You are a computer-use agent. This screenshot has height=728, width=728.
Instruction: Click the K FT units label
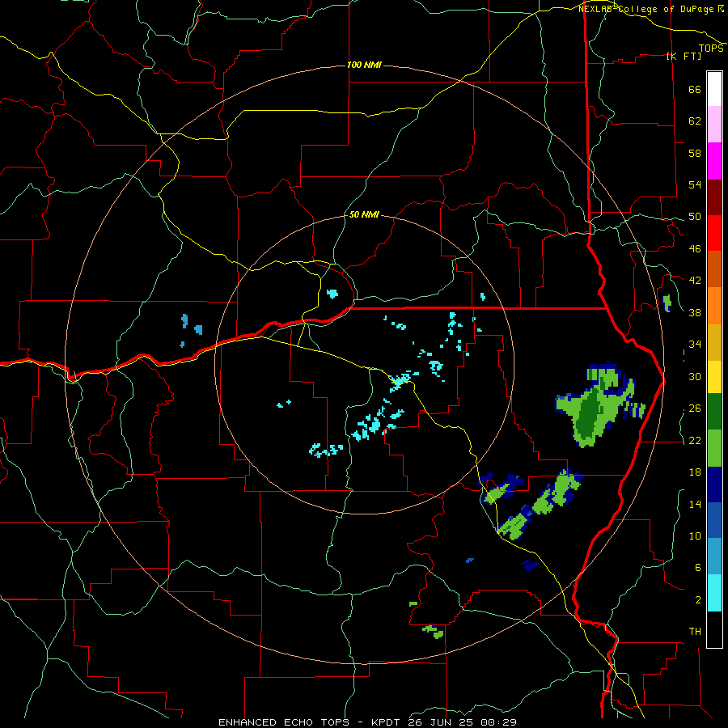click(684, 56)
